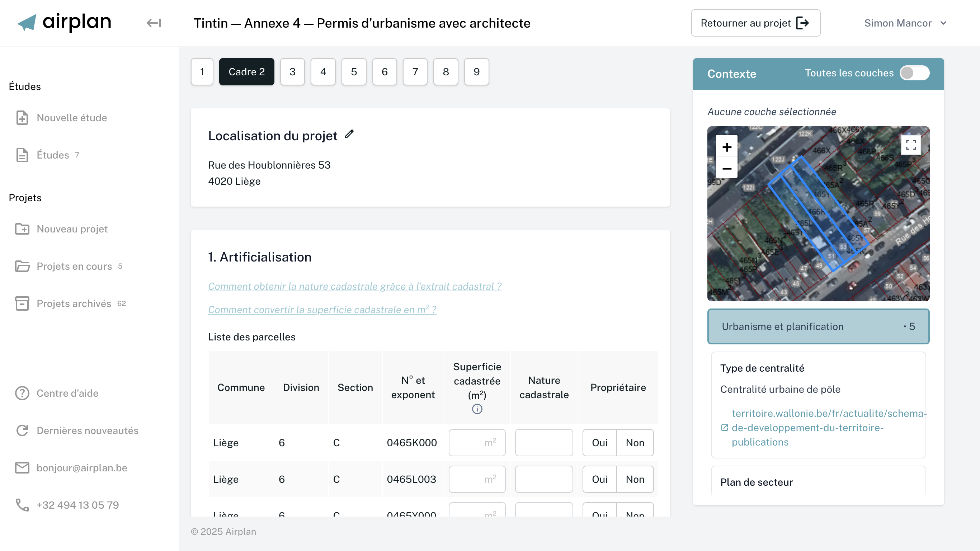Image resolution: width=980 pixels, height=551 pixels.
Task: Click the Superficie cadastrée info icon
Action: coord(477,409)
